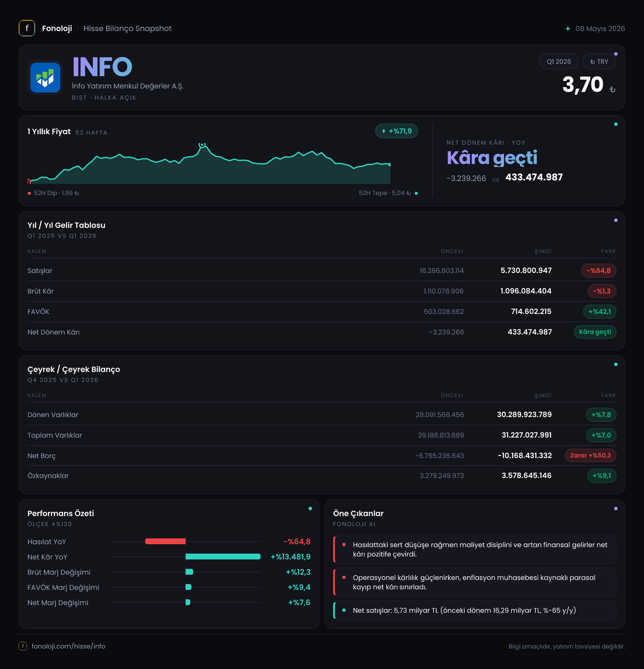Click the teal Net Kâr YoY performance bar
644x669 pixels.
[x=223, y=557]
